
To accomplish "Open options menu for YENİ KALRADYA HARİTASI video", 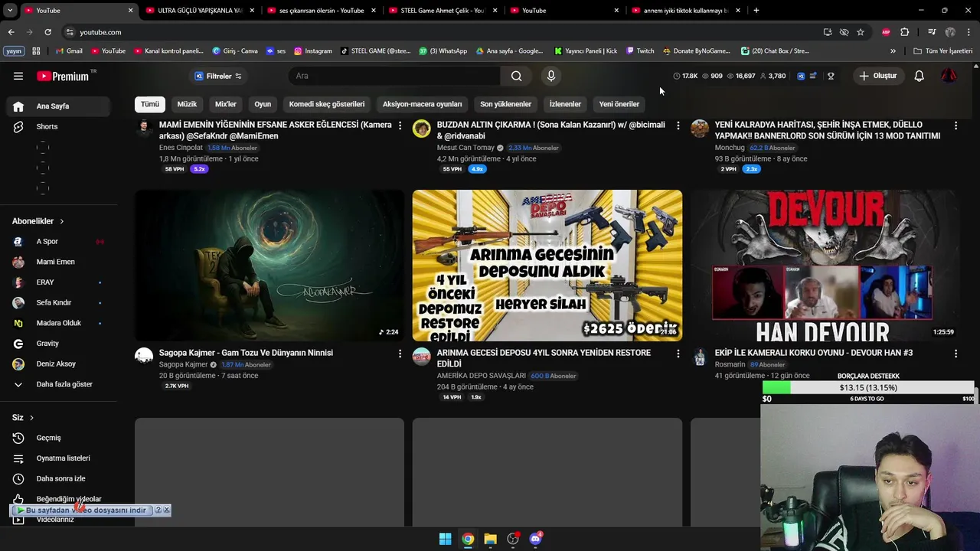I will (955, 125).
